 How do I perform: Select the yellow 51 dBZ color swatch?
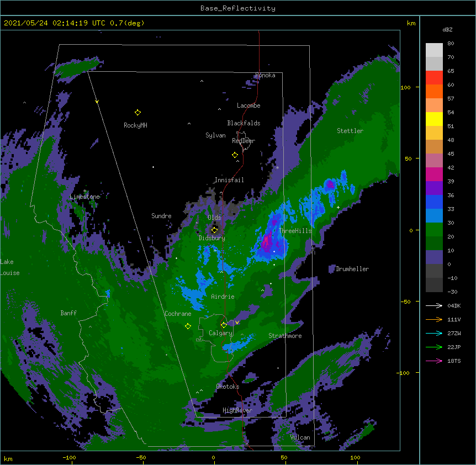[x=434, y=119]
